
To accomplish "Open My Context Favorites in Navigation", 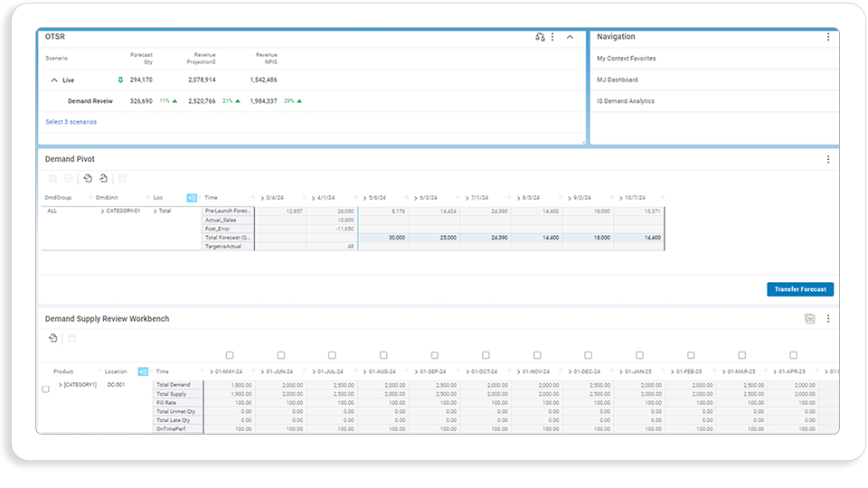I will tap(626, 58).
